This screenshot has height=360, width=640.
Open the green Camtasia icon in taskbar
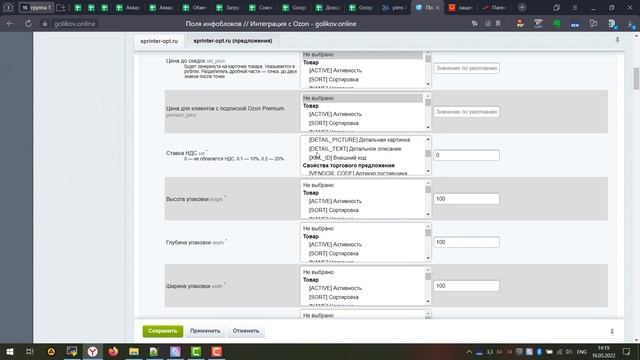[196, 351]
